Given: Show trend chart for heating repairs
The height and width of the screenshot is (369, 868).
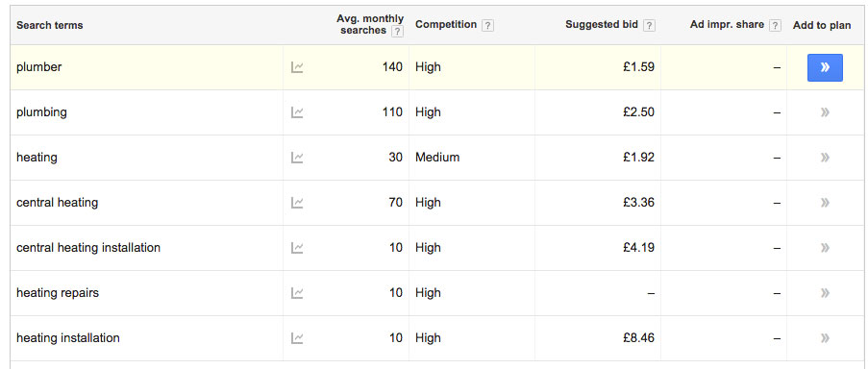Looking at the screenshot, I should click(x=297, y=293).
